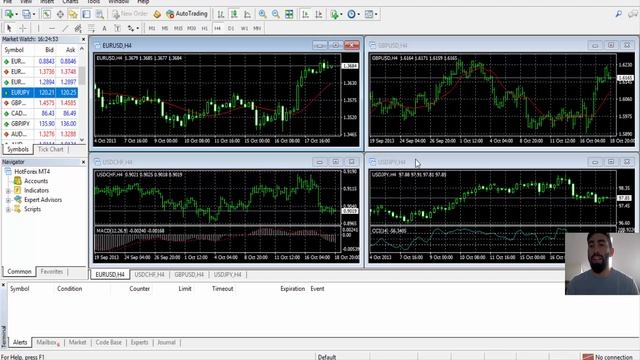Open the Experts tab in Terminal
This screenshot has height=360, width=640.
[140, 342]
